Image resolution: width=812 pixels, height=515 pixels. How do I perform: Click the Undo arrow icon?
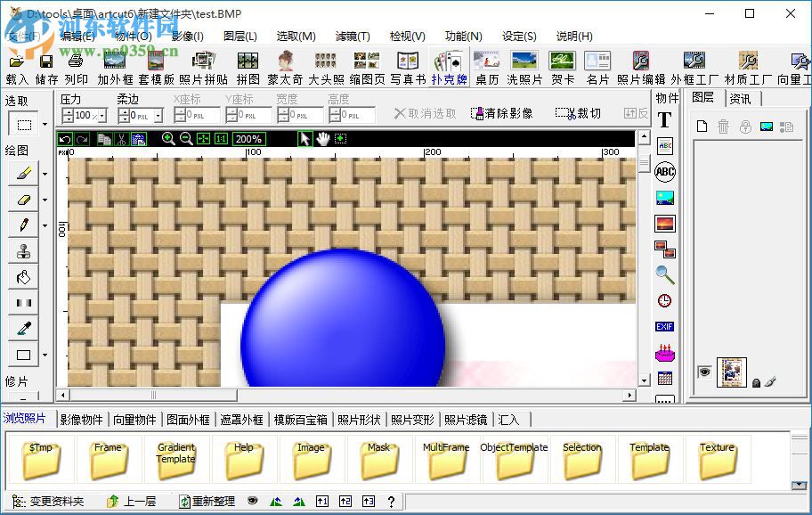point(64,139)
